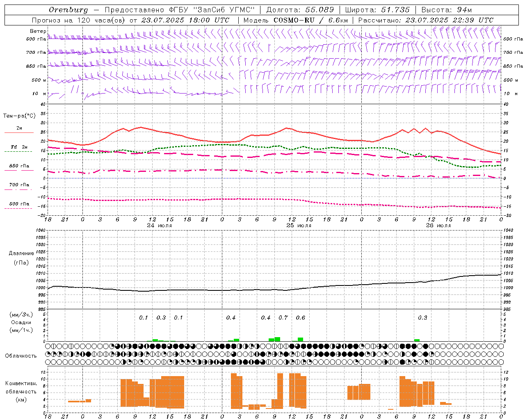Click the '25 июля' date label
525x420 pixels.
click(x=299, y=226)
